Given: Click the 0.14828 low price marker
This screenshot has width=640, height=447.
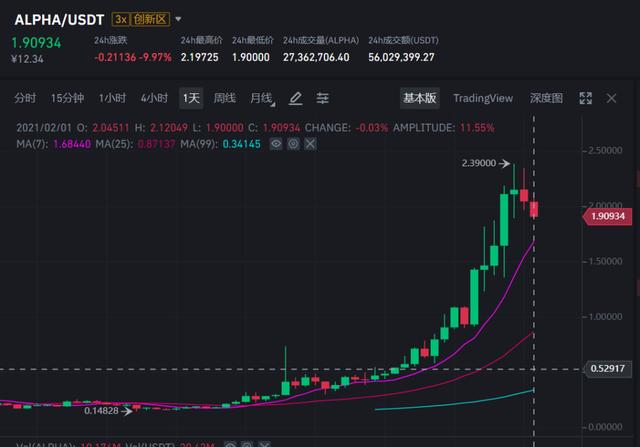Looking at the screenshot, I should (108, 411).
